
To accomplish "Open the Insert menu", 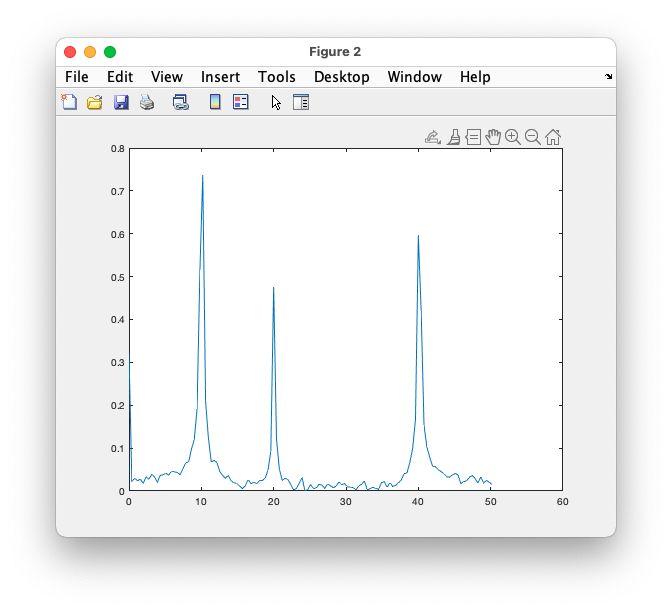I will tap(220, 77).
